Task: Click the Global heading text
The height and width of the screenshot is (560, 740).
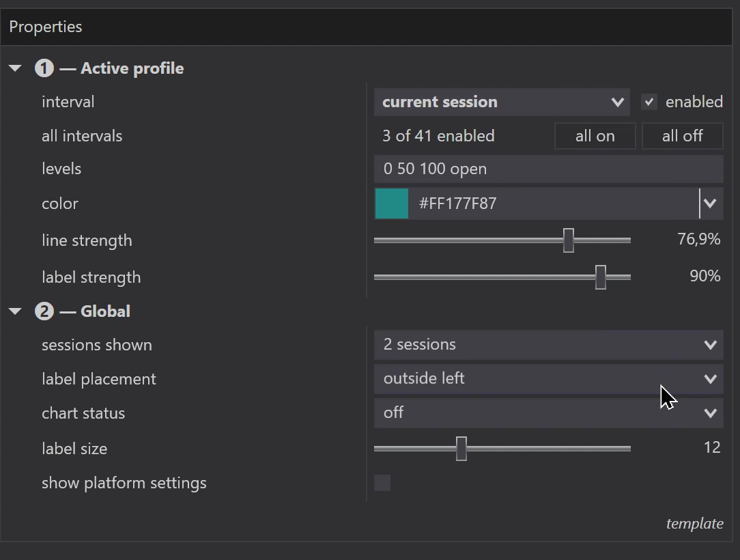Action: [105, 311]
